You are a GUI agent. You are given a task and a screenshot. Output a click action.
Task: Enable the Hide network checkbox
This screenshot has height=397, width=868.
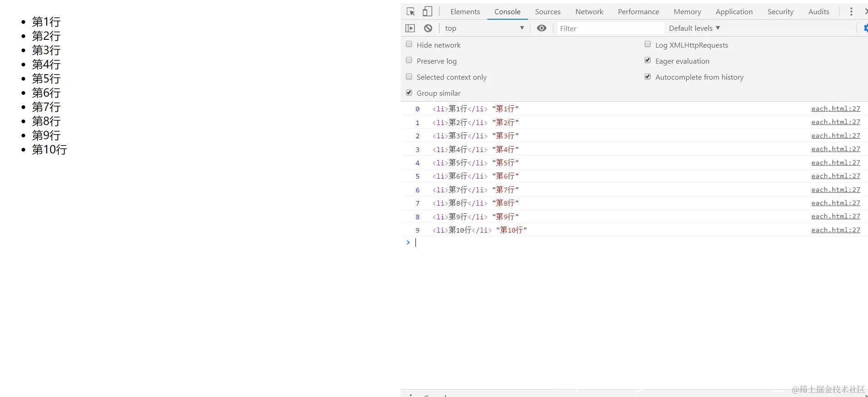click(x=409, y=44)
